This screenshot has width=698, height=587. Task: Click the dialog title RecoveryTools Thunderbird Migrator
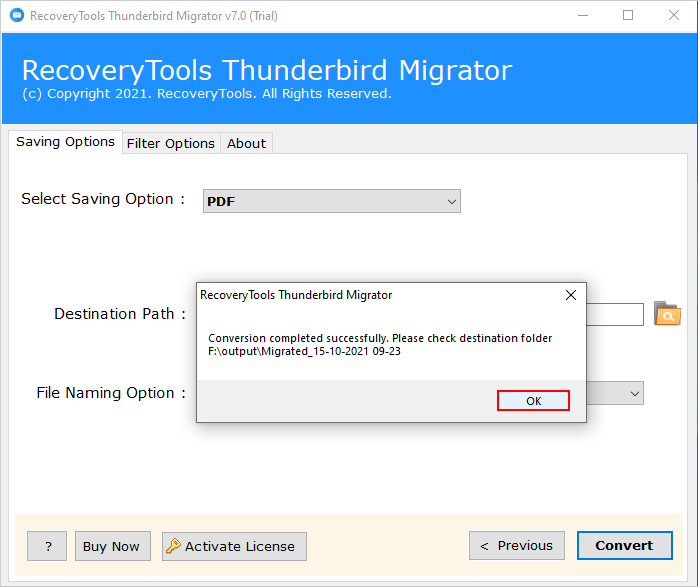tap(296, 295)
